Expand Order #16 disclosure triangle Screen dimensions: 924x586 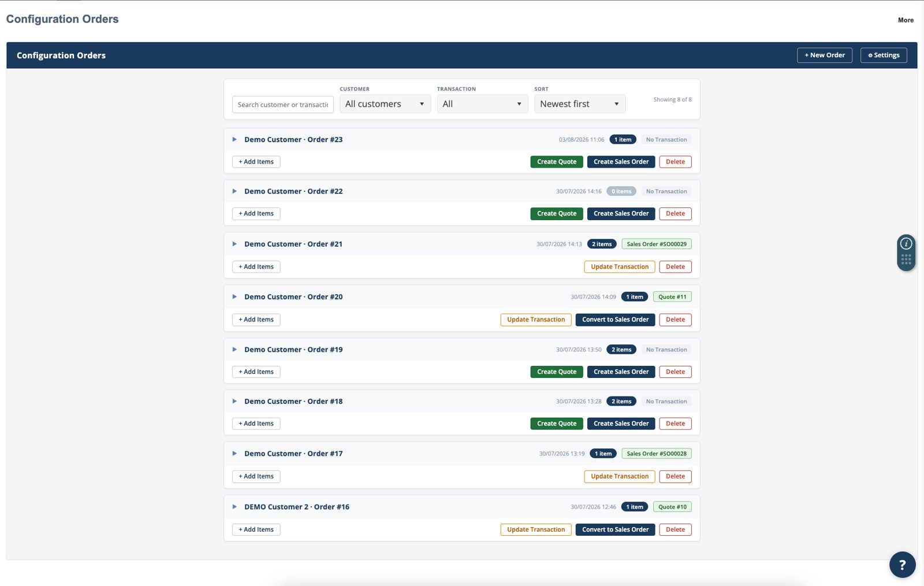(234, 507)
